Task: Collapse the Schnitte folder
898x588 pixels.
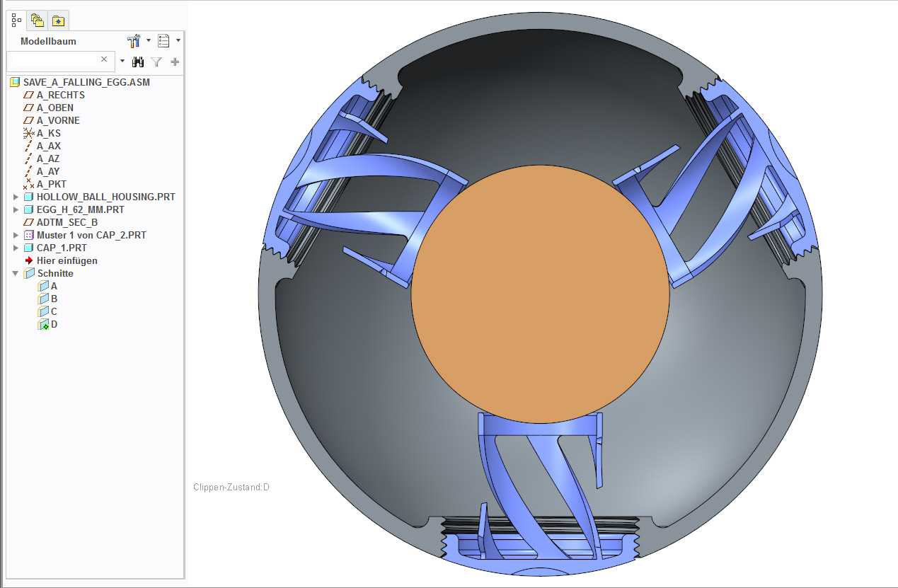Action: pyautogui.click(x=16, y=273)
